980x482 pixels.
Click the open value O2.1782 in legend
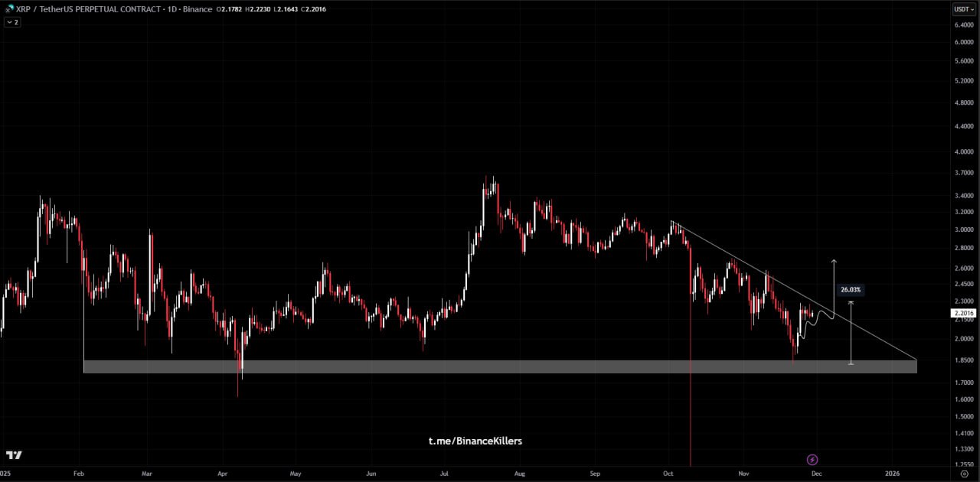[230, 8]
